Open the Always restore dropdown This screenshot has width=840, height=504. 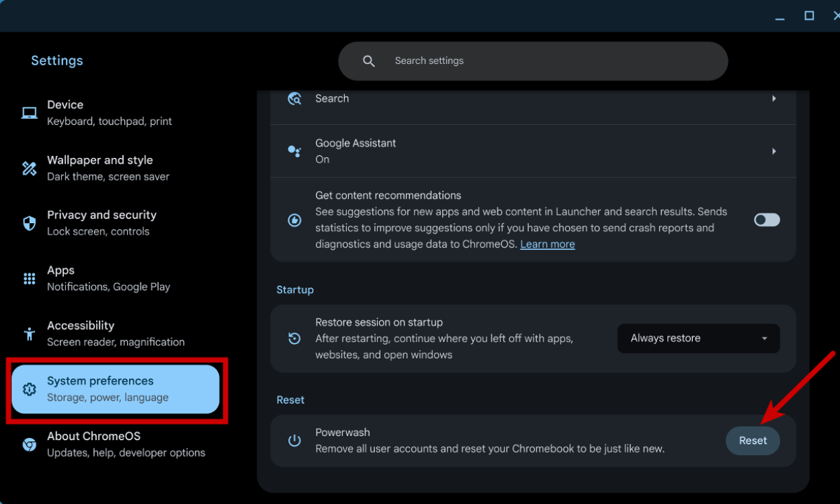point(698,338)
